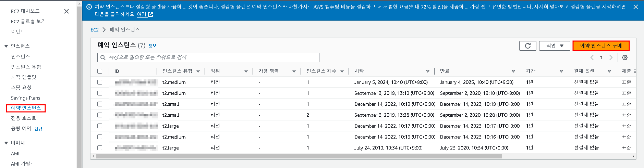Click page number 1 in pagination
Screen dimensions: 644x168
coord(602,57)
